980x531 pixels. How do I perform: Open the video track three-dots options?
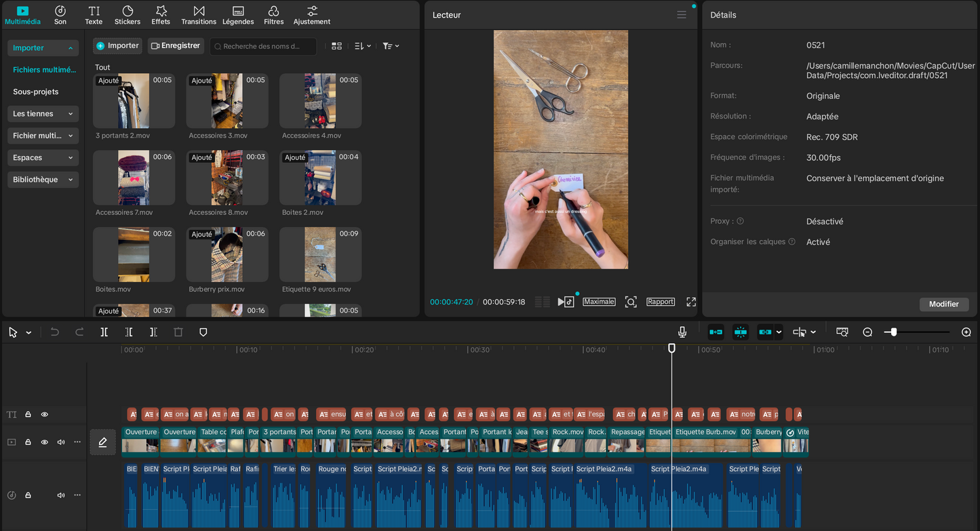77,442
